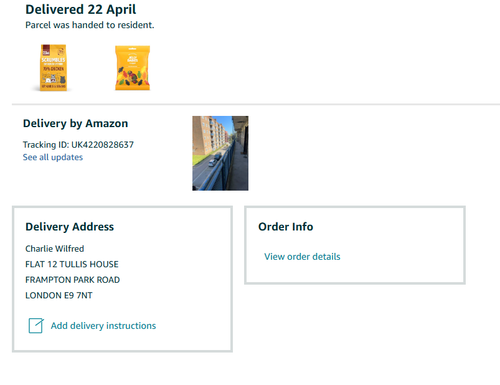Click the See all updates link

click(x=53, y=157)
